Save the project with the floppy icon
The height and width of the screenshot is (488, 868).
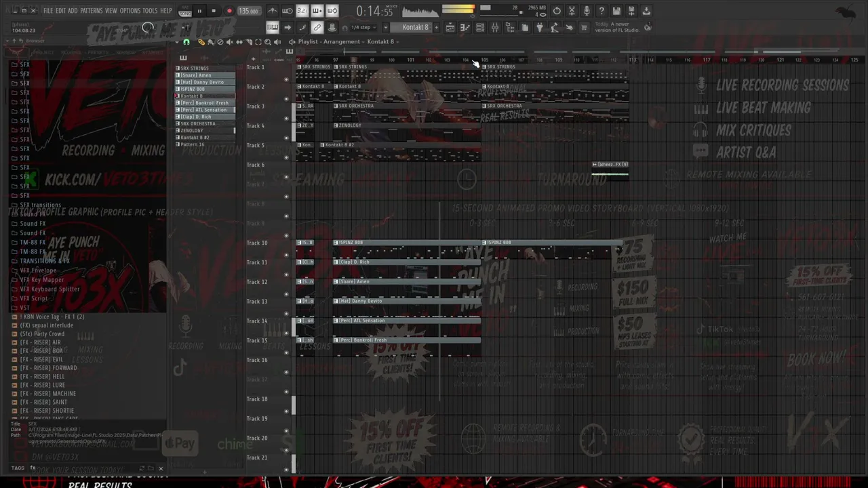[x=616, y=11]
